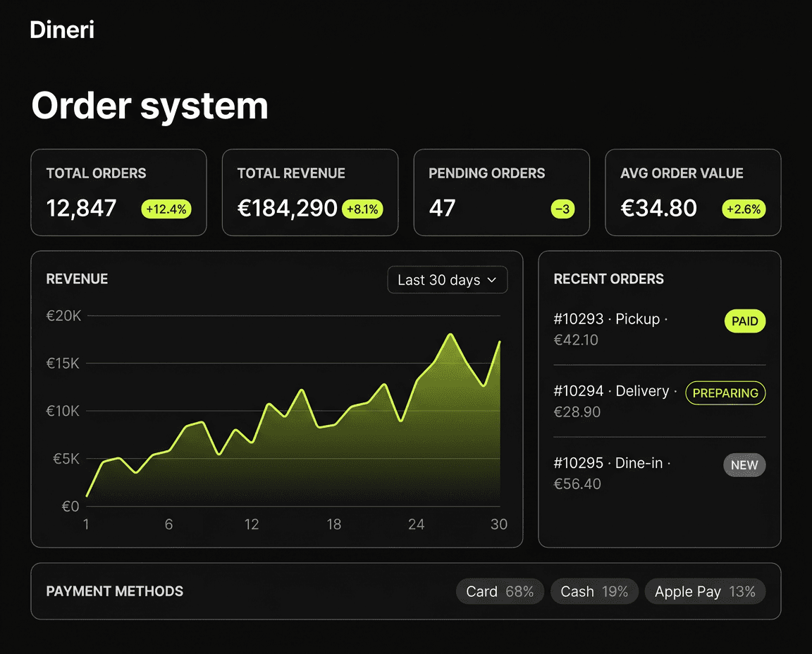Click the Recent Orders panel title
The width and height of the screenshot is (812, 654).
pos(608,278)
